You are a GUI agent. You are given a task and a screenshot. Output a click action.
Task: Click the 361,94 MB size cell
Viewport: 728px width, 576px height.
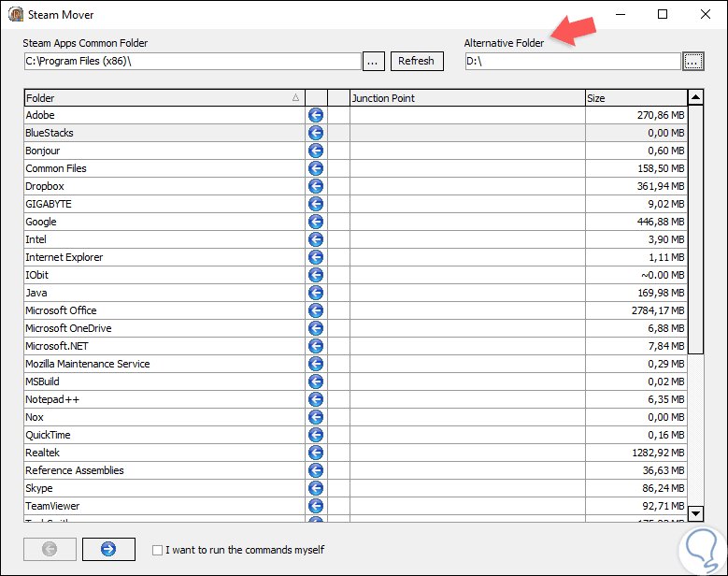pyautogui.click(x=636, y=186)
